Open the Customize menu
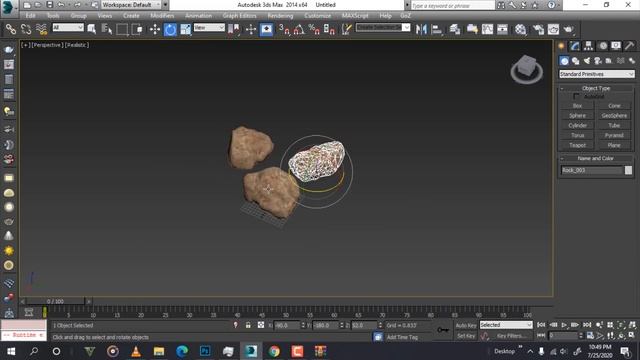 point(318,16)
